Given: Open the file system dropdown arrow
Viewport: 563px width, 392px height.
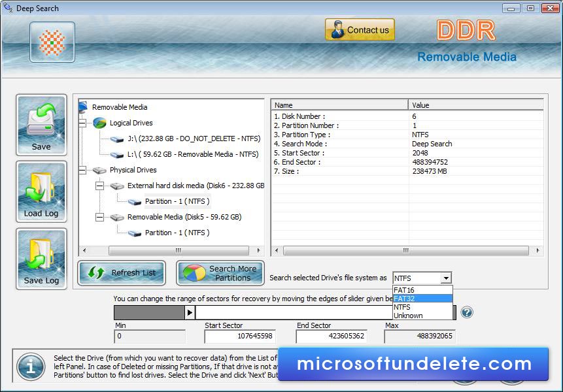Looking at the screenshot, I should pyautogui.click(x=446, y=278).
